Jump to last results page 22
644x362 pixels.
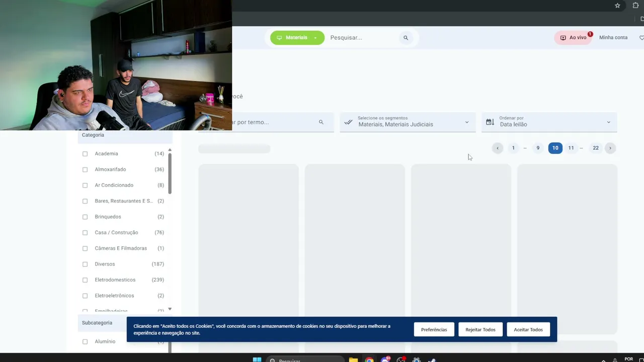pyautogui.click(x=596, y=148)
